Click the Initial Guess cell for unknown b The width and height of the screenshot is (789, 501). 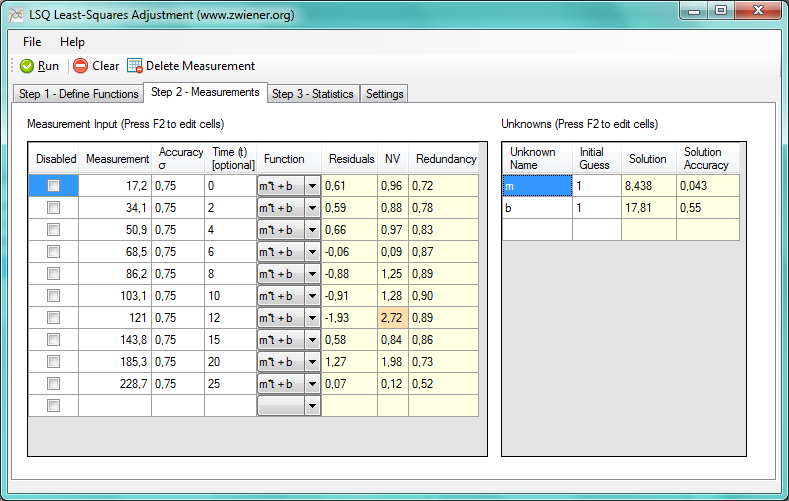(x=597, y=208)
